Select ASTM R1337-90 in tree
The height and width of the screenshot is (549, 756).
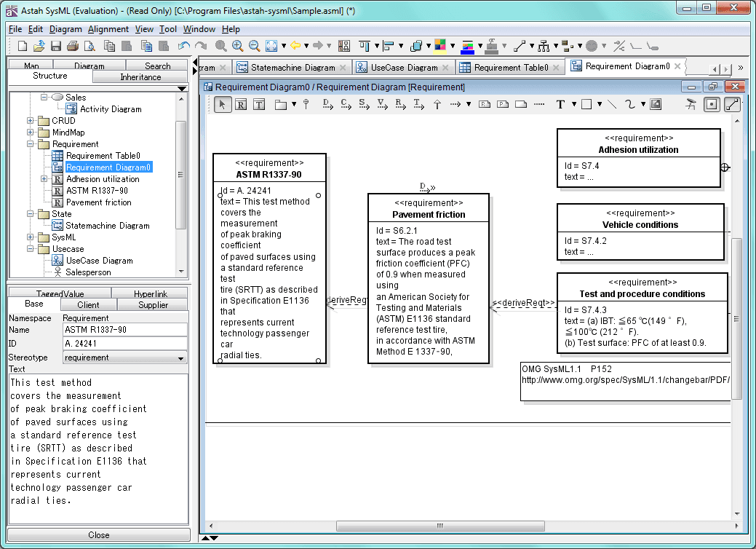pos(97,191)
